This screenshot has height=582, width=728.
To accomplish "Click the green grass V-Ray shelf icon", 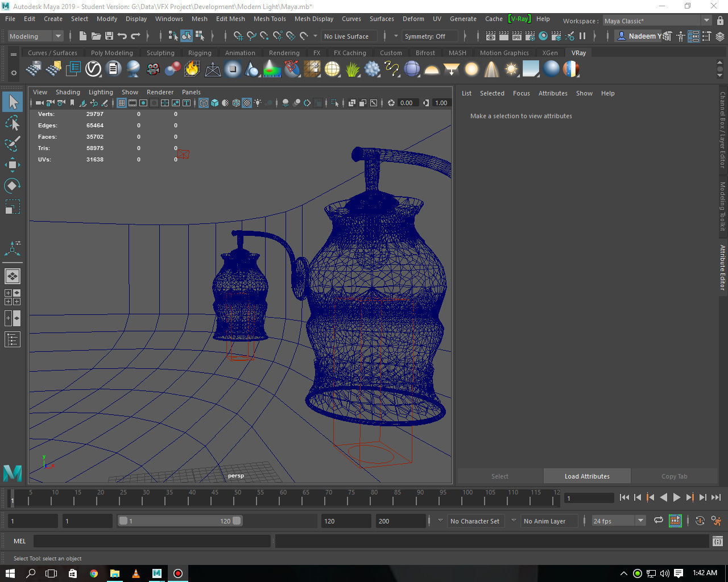I will 352,69.
